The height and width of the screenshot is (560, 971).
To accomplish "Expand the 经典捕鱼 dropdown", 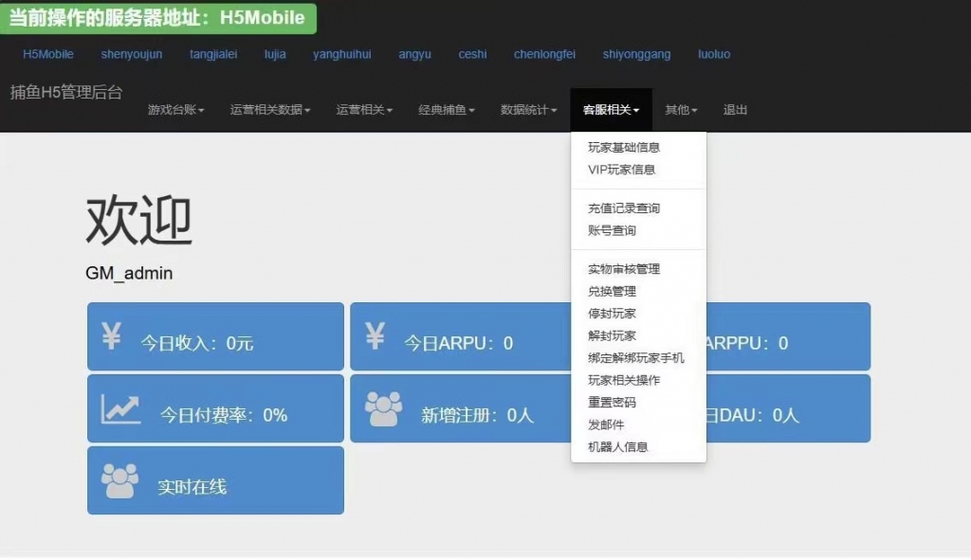I will tap(447, 110).
